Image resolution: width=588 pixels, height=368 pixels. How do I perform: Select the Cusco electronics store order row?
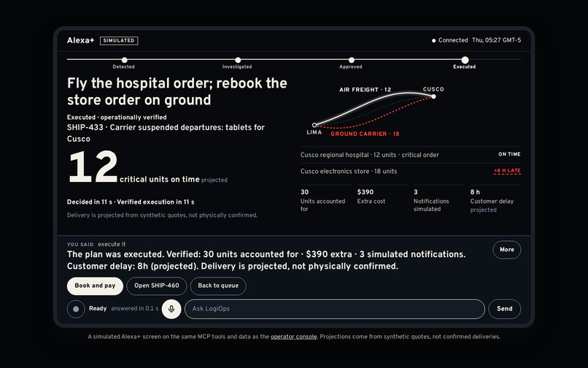tap(410, 172)
